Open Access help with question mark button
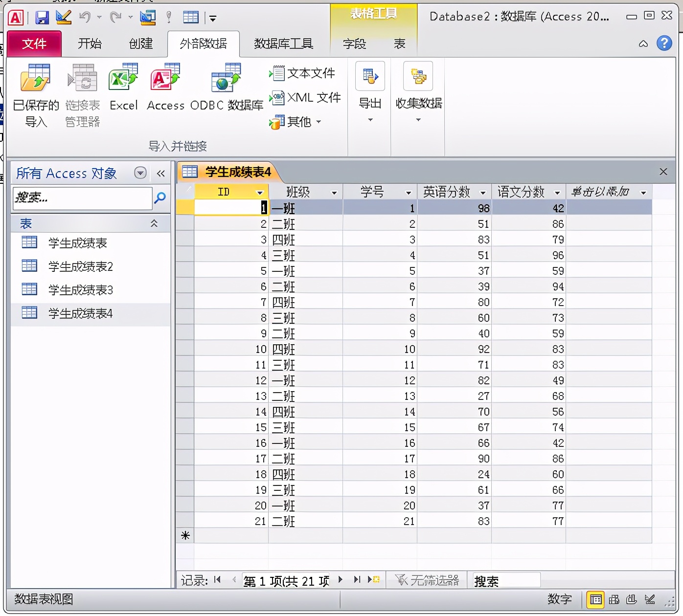Image resolution: width=683 pixels, height=616 pixels. tap(664, 44)
